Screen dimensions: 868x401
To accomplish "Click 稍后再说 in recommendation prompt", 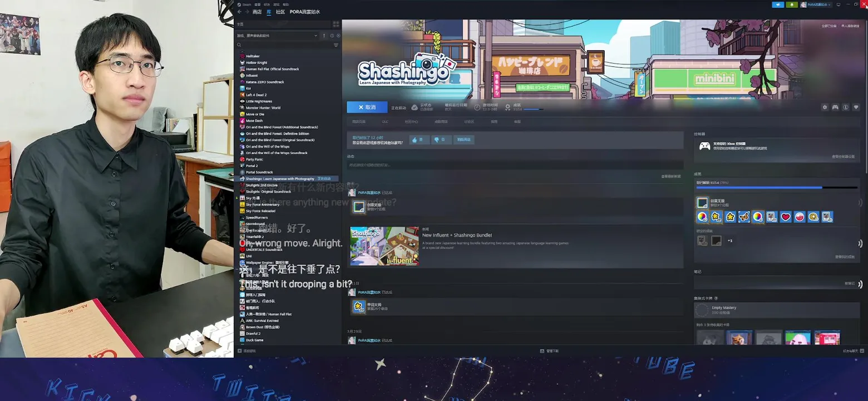I will pos(464,140).
